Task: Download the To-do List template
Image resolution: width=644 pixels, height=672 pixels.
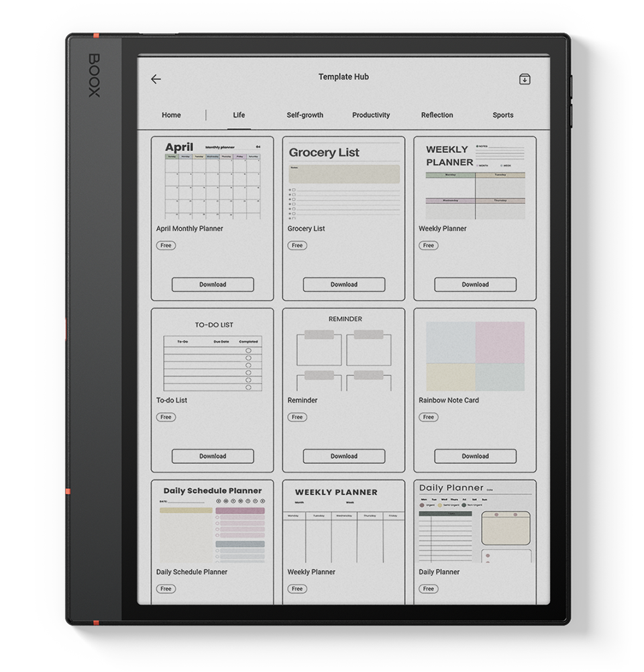Action: (x=213, y=456)
